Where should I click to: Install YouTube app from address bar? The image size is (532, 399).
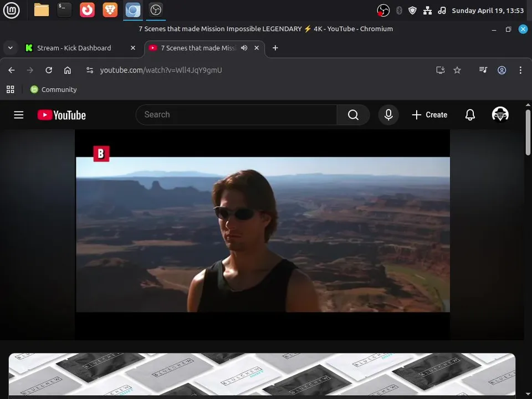click(441, 70)
